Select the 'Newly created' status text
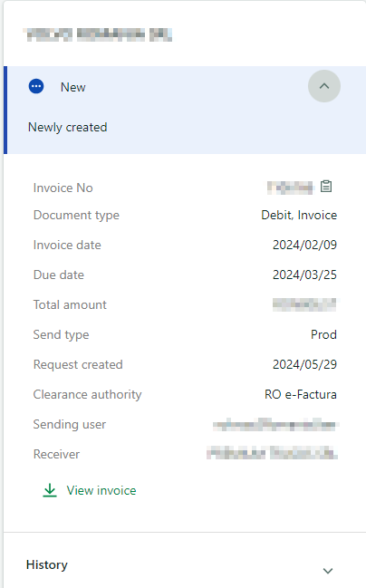The width and height of the screenshot is (366, 588). 68,128
